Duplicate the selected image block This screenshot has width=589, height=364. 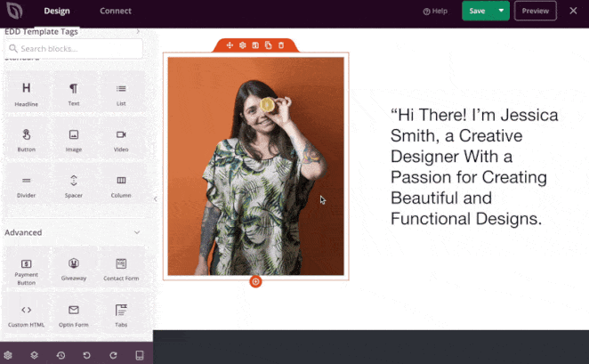click(268, 45)
